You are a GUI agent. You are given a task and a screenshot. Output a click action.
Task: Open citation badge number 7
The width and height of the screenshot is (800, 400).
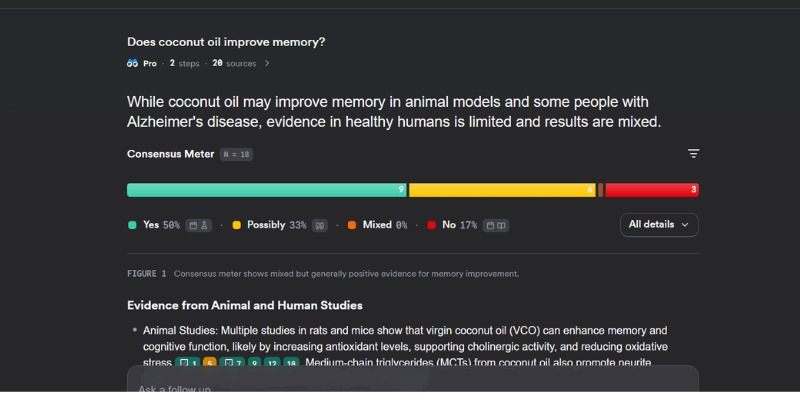pos(233,363)
